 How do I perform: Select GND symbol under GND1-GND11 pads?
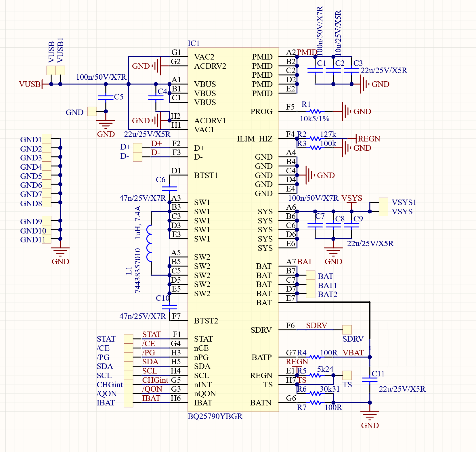click(x=60, y=252)
